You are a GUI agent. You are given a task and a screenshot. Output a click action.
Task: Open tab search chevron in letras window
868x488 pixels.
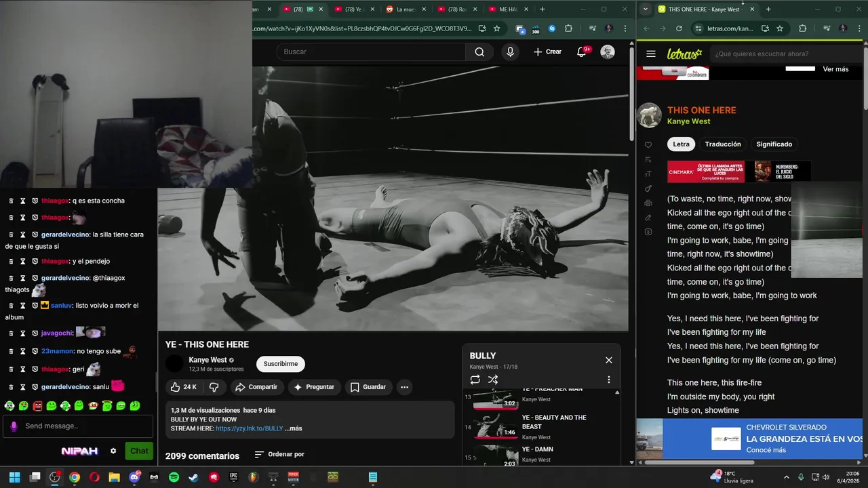pyautogui.click(x=645, y=9)
